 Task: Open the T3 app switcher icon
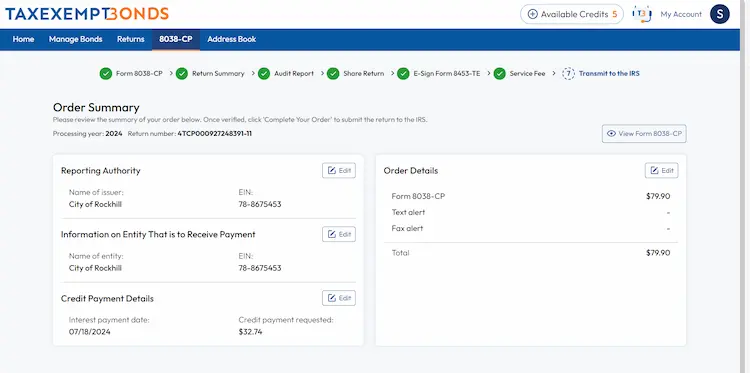pos(642,14)
